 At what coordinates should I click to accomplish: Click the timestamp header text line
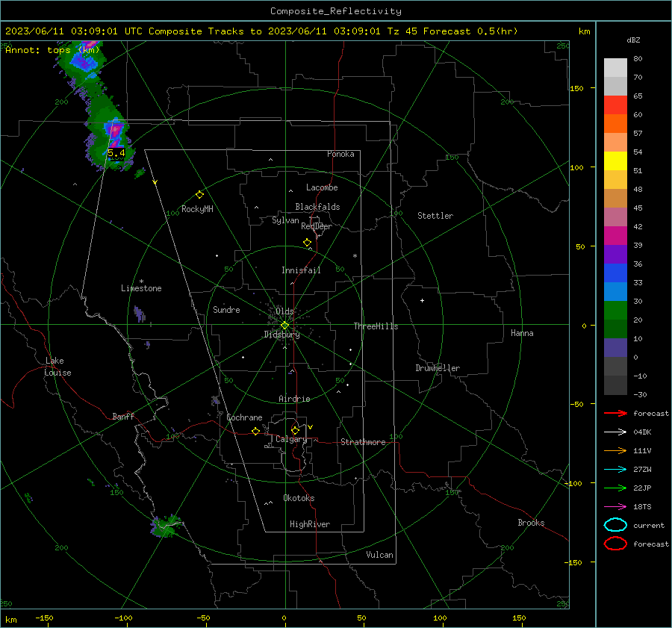coord(261,31)
